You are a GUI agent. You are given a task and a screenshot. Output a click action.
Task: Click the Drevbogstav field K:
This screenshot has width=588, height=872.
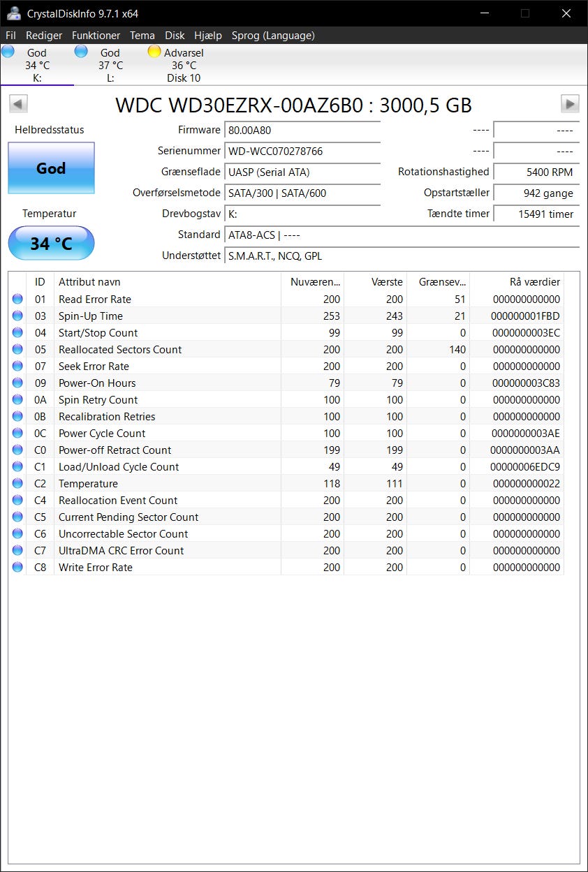coord(302,214)
